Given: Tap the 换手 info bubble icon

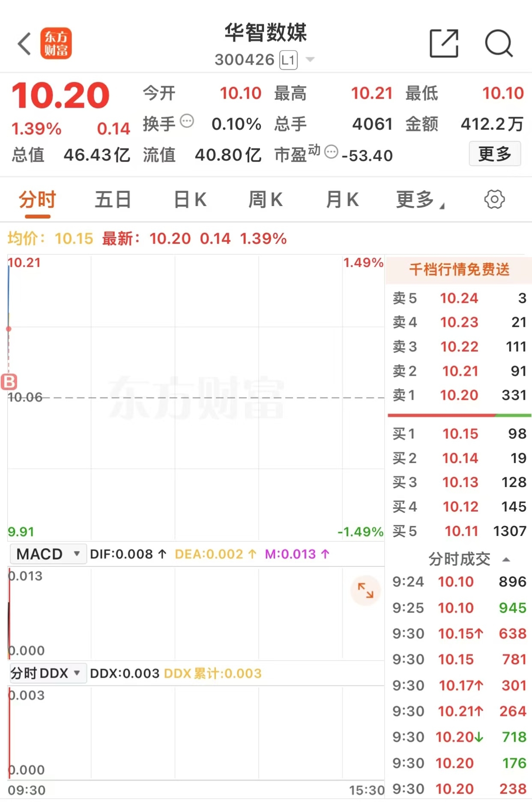Looking at the screenshot, I should [x=187, y=122].
